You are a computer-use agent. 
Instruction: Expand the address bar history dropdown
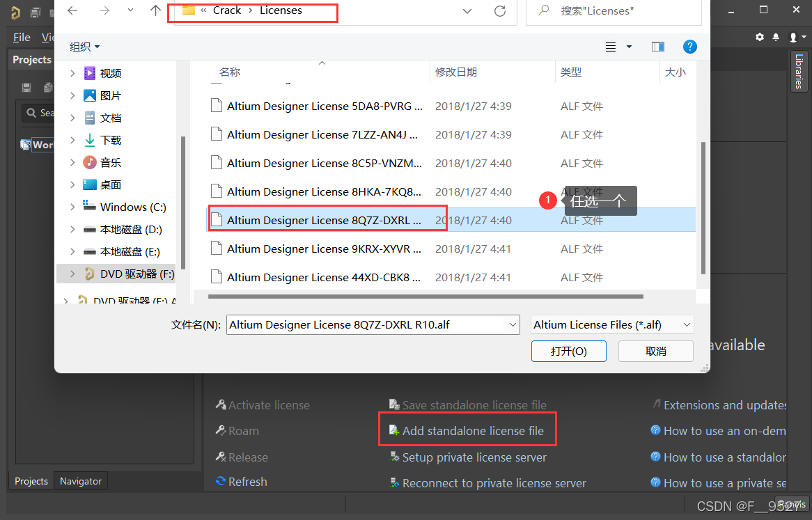pos(467,11)
